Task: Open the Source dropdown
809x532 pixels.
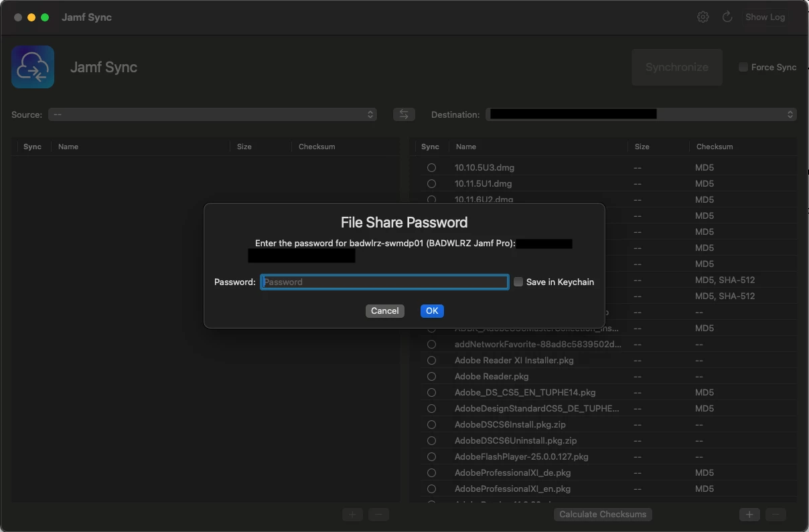Action: point(212,114)
